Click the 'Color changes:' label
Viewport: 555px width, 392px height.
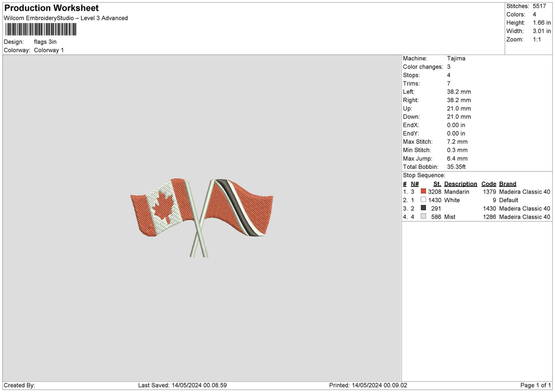tap(423, 67)
